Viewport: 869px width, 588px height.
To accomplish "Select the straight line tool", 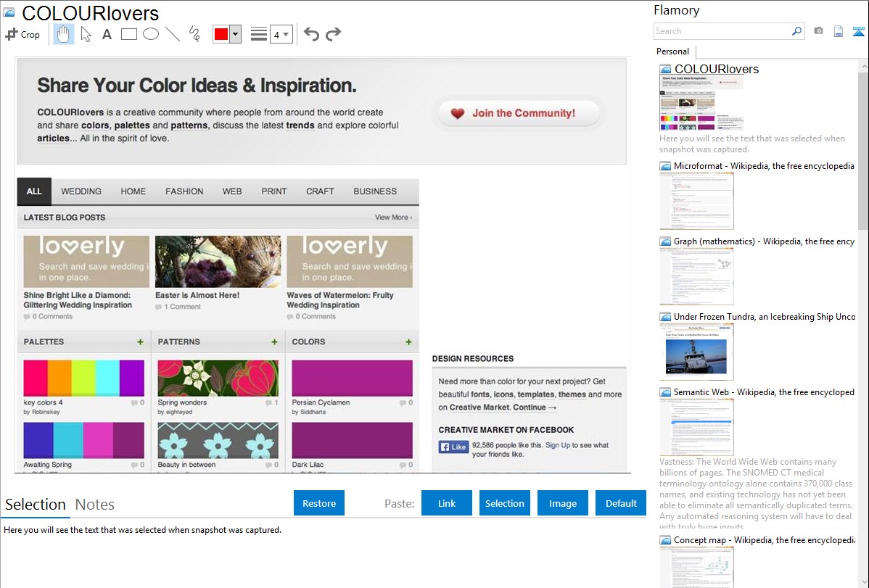I will 173,34.
